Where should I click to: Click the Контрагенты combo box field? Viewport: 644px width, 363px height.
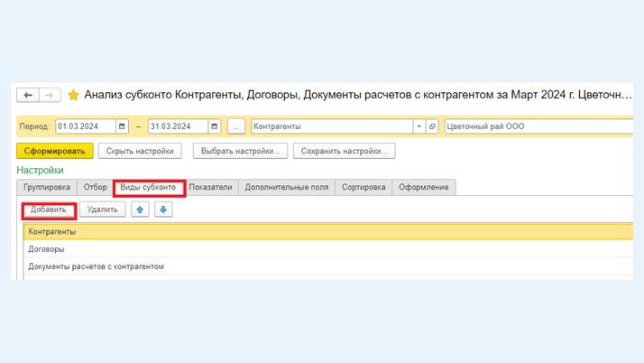pos(332,126)
